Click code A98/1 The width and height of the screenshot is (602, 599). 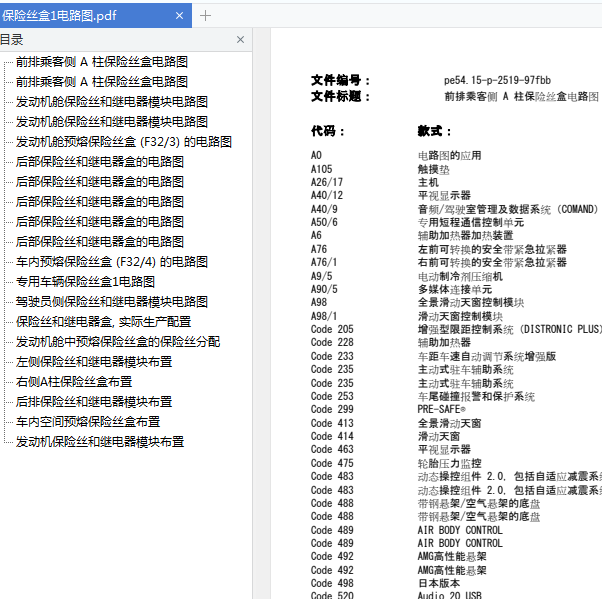coord(324,316)
